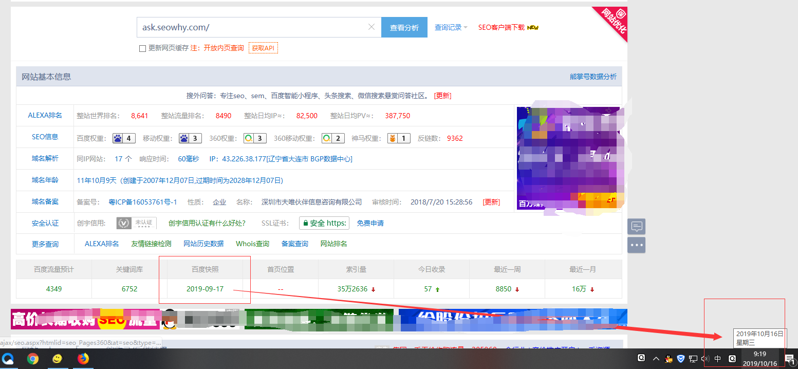
Task: Open the 熊掌号数据分析 link
Action: pyautogui.click(x=593, y=77)
